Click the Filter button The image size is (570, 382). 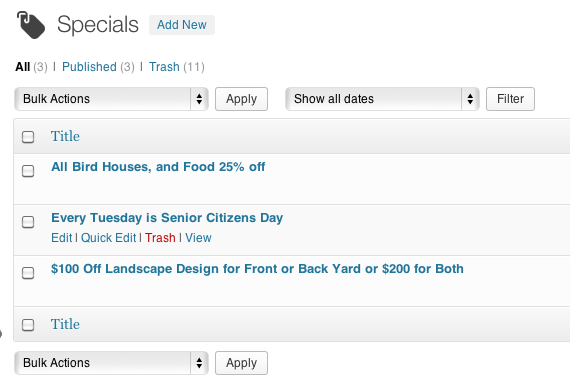point(510,99)
